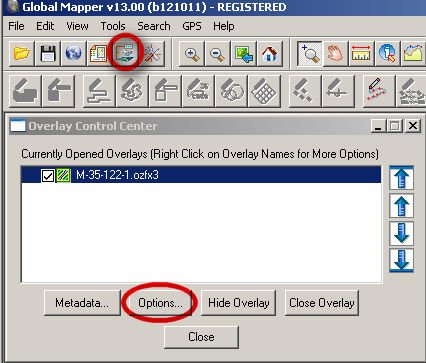Click the pencil with outlined rectangle icon
The image size is (426, 363).
(x=165, y=91)
